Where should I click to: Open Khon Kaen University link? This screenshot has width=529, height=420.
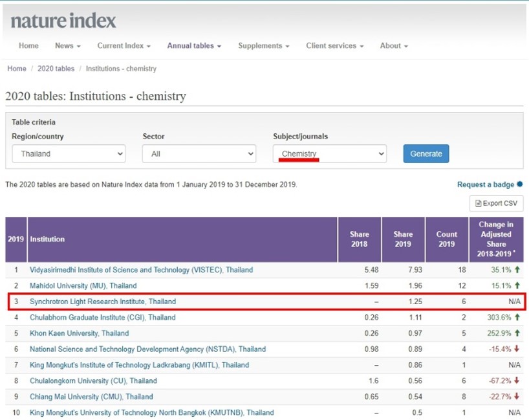click(x=80, y=333)
